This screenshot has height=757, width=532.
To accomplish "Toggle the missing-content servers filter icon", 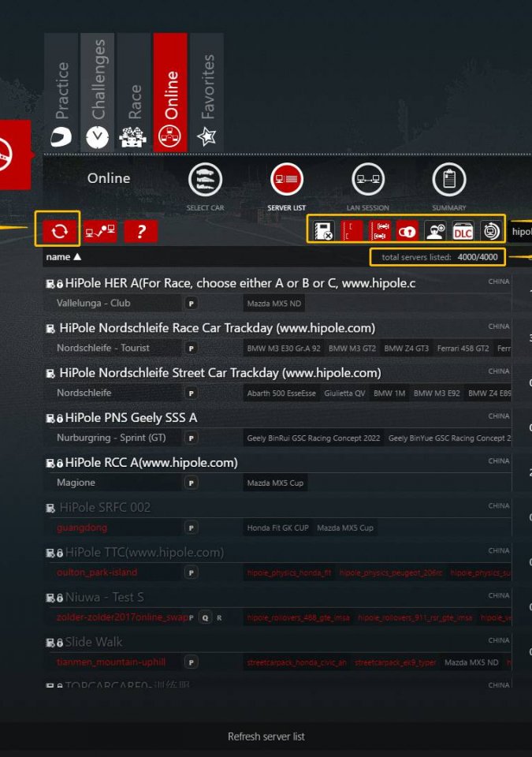I will click(323, 231).
